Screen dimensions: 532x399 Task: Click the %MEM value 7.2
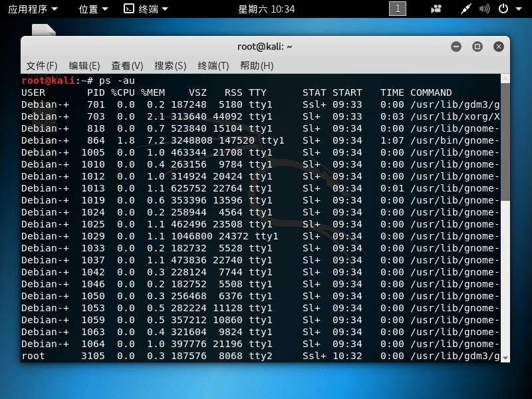click(x=156, y=140)
